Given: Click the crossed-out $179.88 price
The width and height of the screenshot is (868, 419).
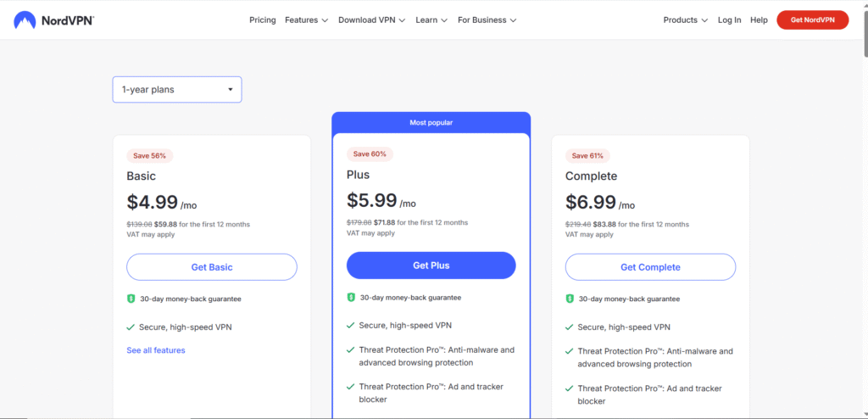Looking at the screenshot, I should pos(359,223).
